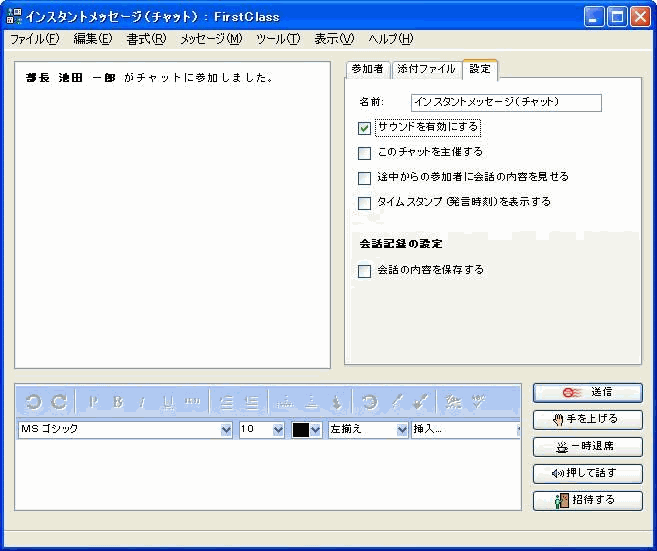Enable the タイムスタンプ display checkbox
Screen dimensions: 657x551
pyautogui.click(x=365, y=203)
